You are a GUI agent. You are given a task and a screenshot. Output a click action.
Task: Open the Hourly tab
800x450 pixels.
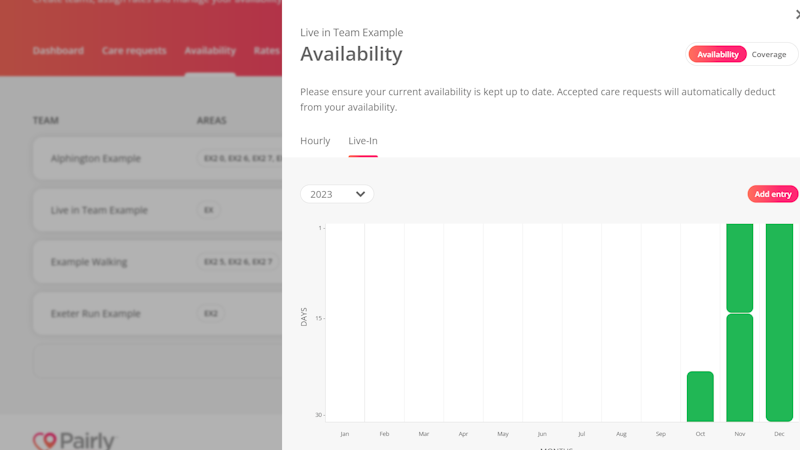click(x=315, y=141)
